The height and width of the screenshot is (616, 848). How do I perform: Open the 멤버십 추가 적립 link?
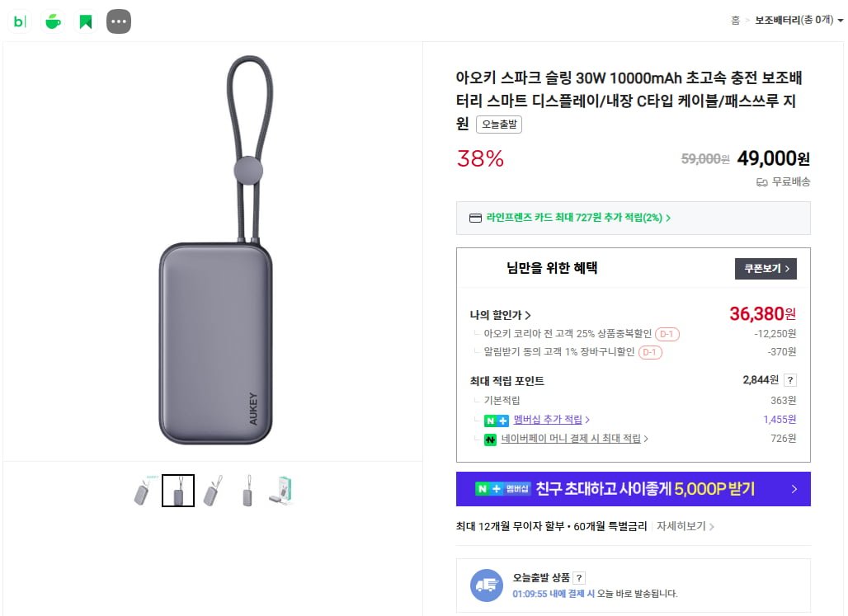tap(551, 420)
